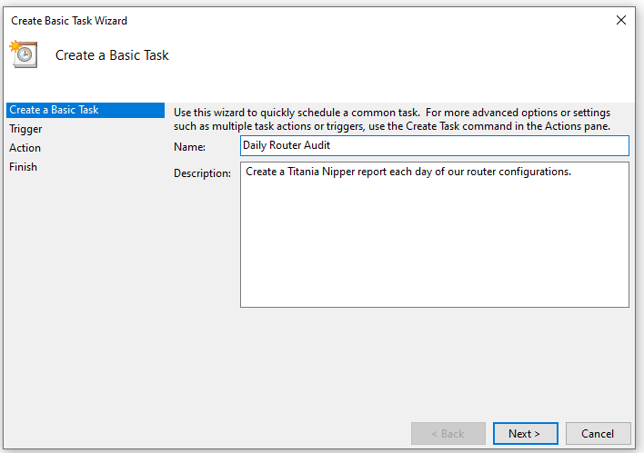Select the Finish step in the sidebar
This screenshot has width=644, height=453.
pos(23,167)
